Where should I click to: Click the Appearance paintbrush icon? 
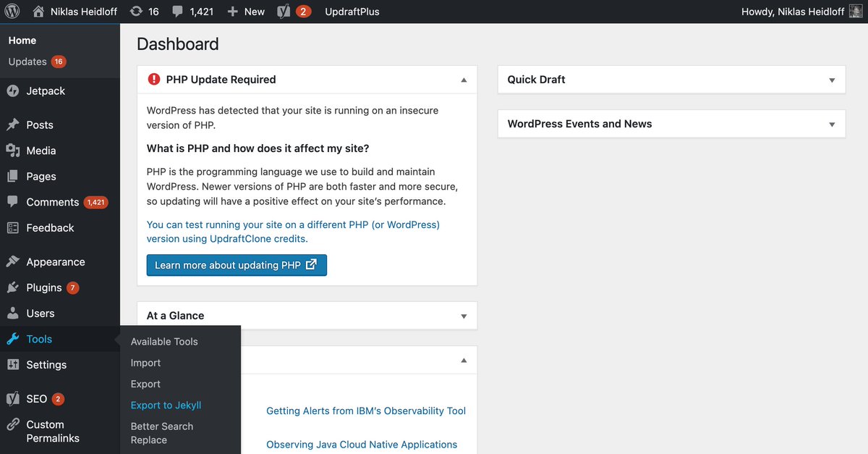[x=13, y=262]
